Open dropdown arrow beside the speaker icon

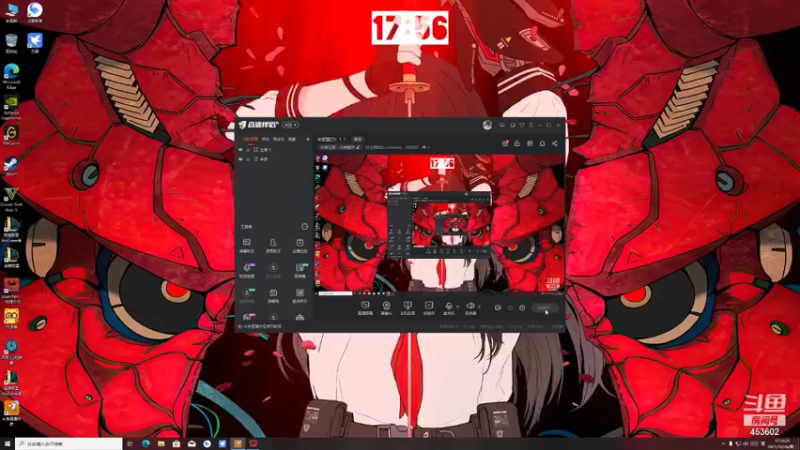479,307
